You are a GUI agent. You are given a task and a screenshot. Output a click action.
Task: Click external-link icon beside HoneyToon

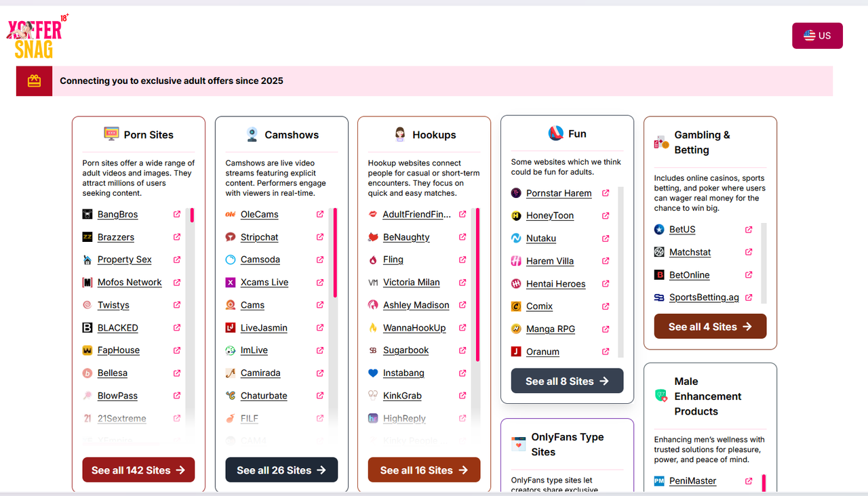click(606, 215)
